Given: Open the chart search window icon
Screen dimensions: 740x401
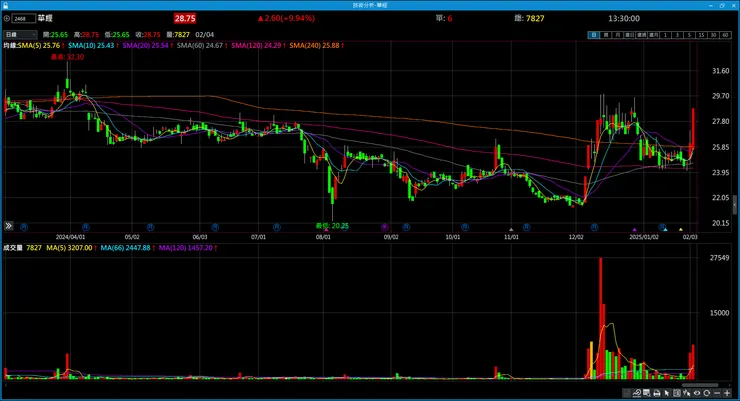Looking at the screenshot, I should (x=647, y=393).
